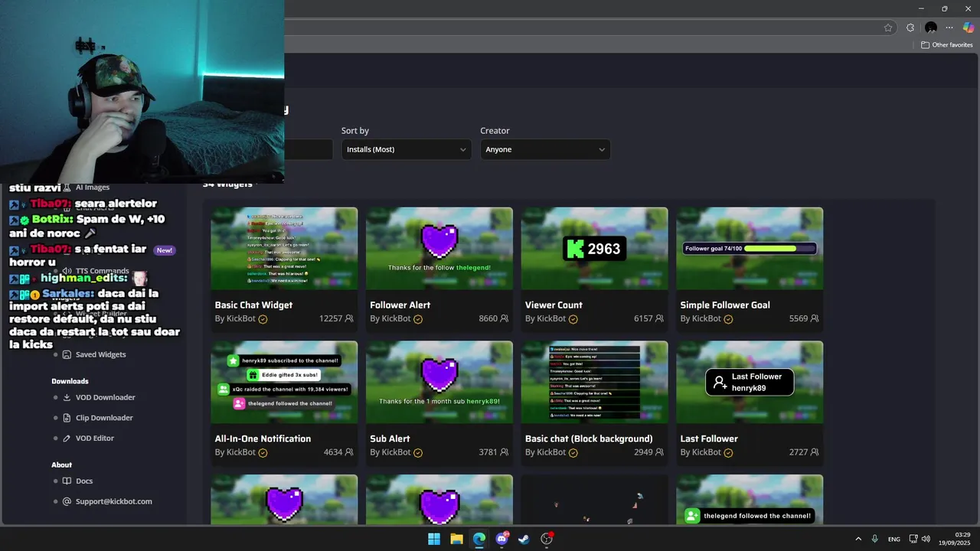Viewport: 980px width, 551px height.
Task: Click the Support@kickbot.com link
Action: pos(113,501)
